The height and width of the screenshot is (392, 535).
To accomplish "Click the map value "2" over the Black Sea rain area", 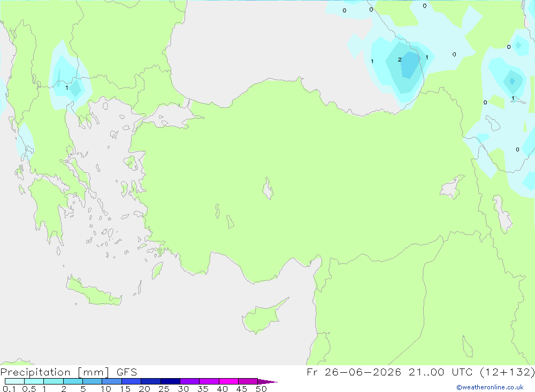I will tap(400, 60).
